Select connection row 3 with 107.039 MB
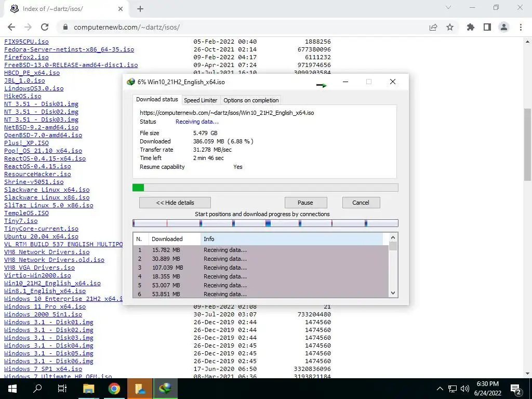The image size is (532, 399). pyautogui.click(x=261, y=268)
